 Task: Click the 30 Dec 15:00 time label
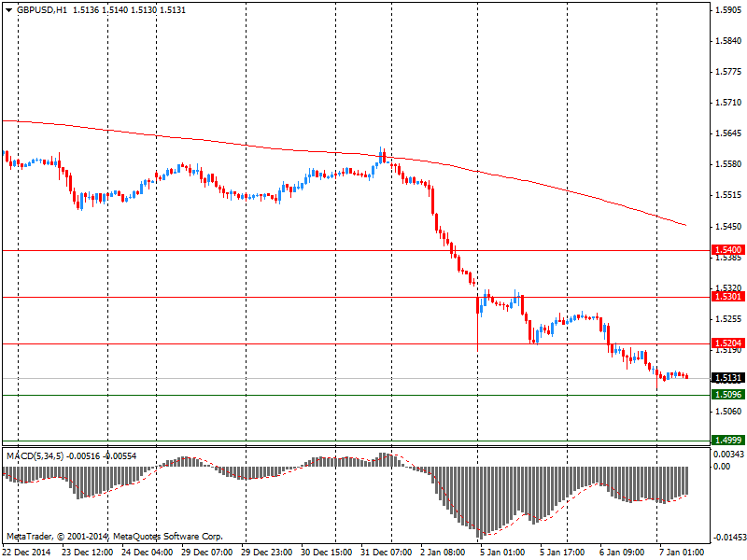326,552
